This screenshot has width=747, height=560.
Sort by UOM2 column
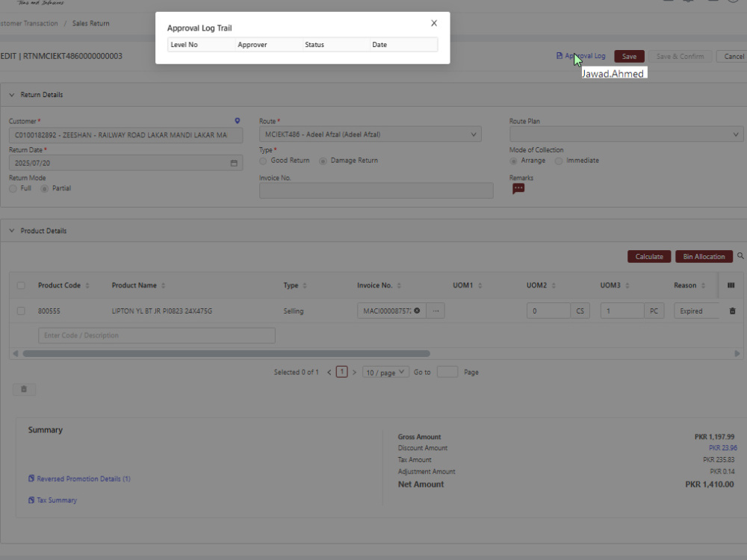coord(554,285)
